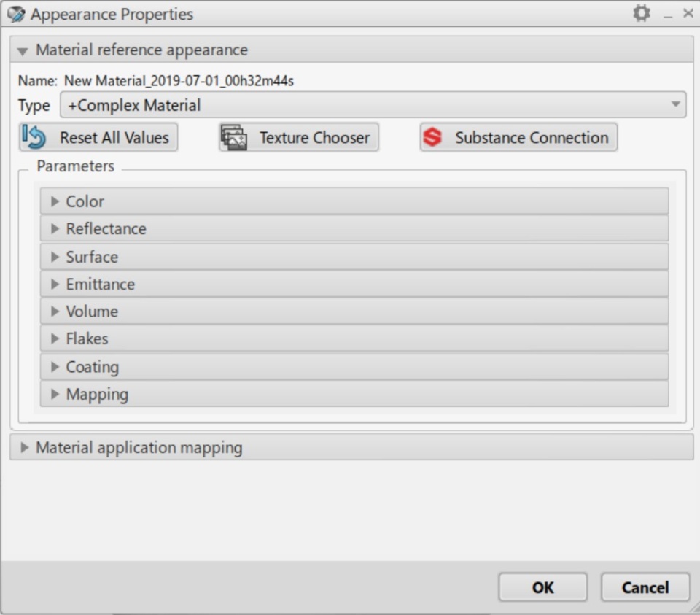Click the Reset All Values arrow icon

click(x=34, y=137)
